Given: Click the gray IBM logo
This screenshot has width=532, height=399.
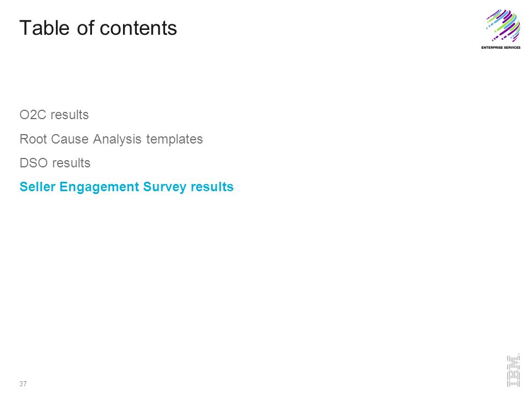Looking at the screenshot, I should 513,370.
